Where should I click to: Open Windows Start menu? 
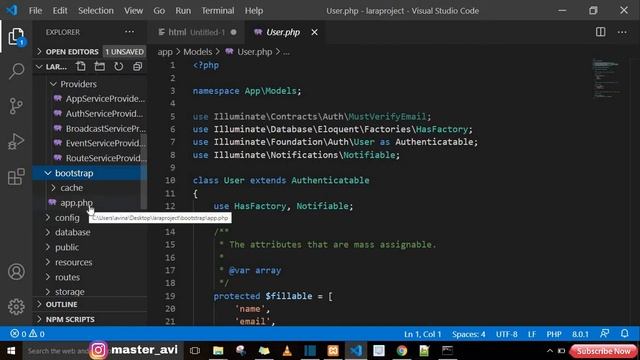pos(11,351)
